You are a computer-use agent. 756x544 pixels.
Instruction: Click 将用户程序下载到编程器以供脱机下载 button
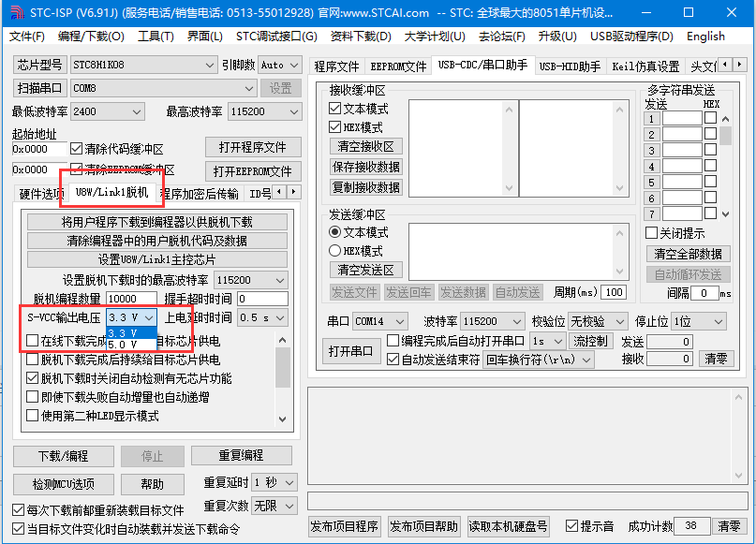[157, 222]
